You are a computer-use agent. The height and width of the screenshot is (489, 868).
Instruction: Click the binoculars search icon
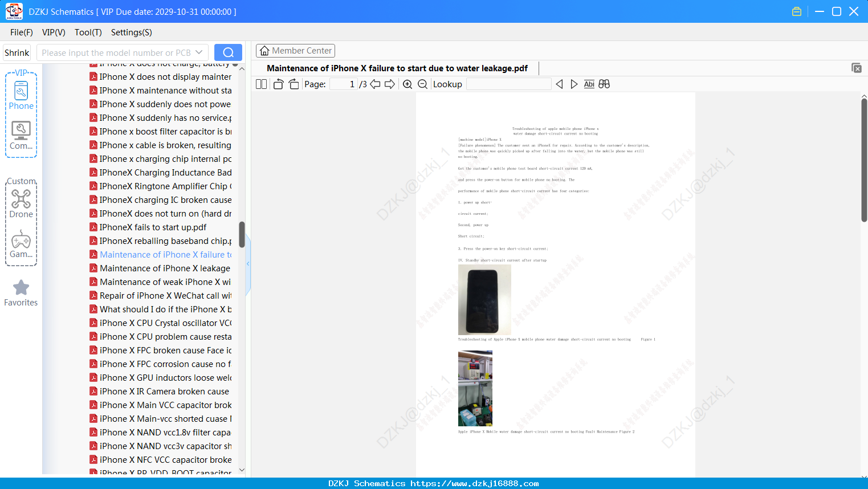pyautogui.click(x=604, y=84)
